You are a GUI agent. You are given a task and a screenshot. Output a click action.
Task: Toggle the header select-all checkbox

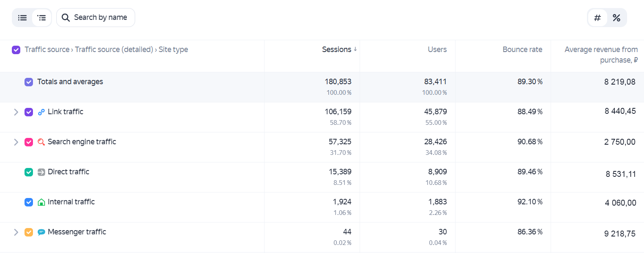point(16,50)
